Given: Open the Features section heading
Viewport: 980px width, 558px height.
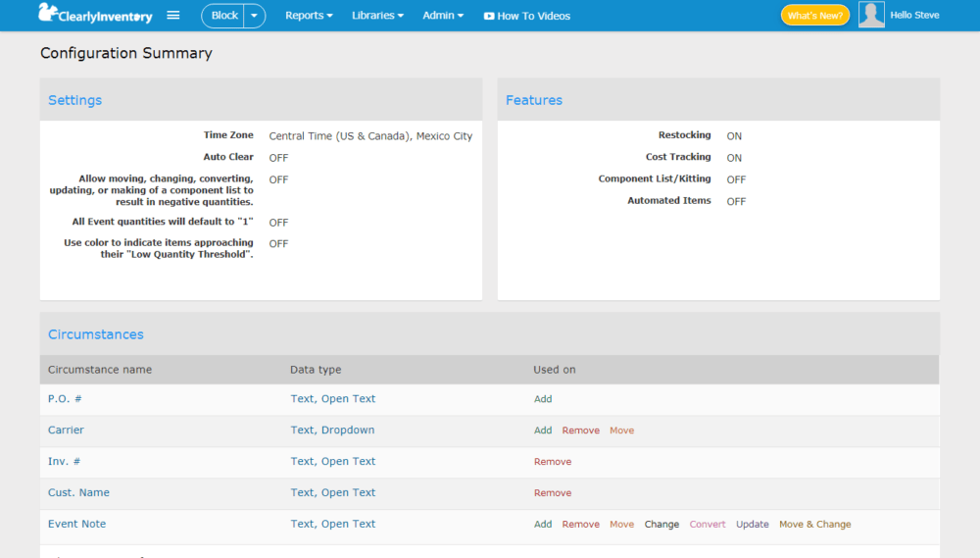Looking at the screenshot, I should [534, 100].
